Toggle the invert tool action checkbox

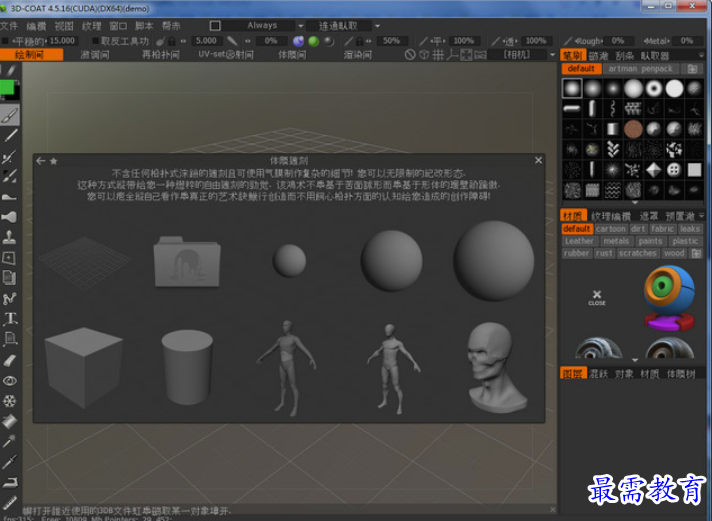point(95,41)
